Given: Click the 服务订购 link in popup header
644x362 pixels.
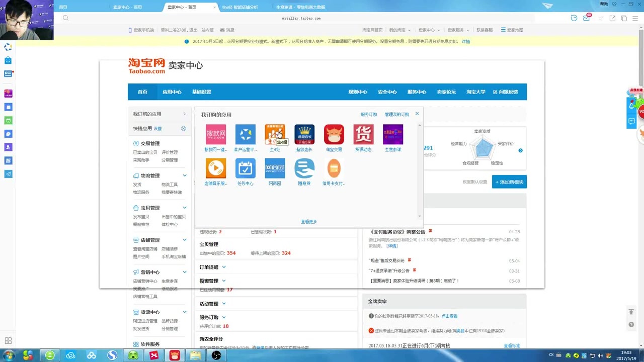Looking at the screenshot, I should pos(369,115).
